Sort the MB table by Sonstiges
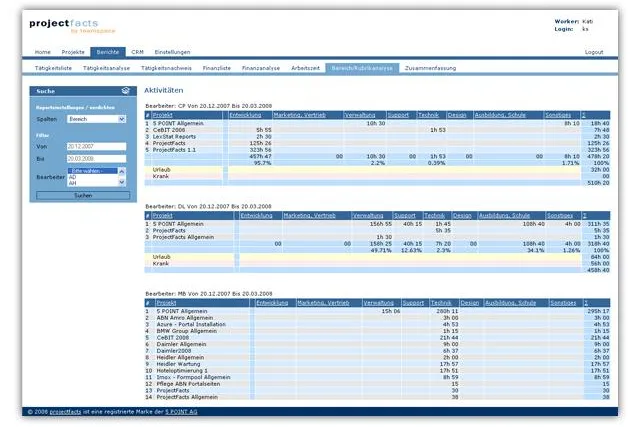Screen dimensions: 640x427 [x=563, y=303]
